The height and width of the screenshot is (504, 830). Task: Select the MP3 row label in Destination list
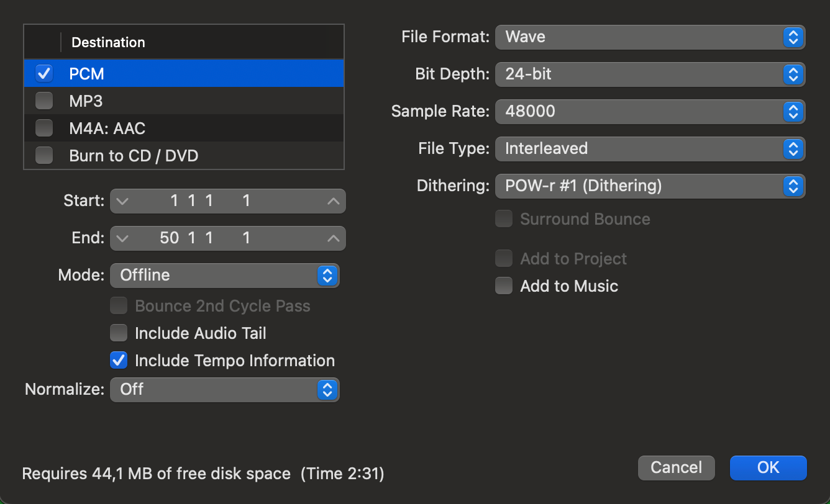pos(86,101)
